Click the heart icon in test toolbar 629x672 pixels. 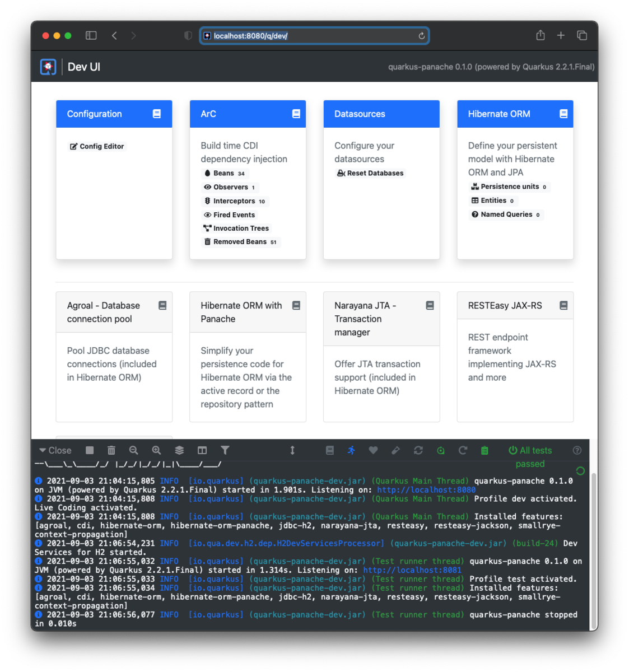pyautogui.click(x=373, y=450)
